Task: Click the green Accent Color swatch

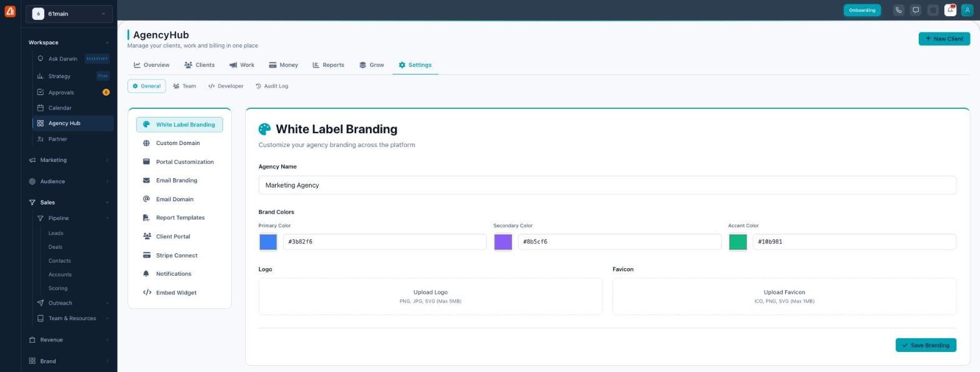Action: 738,242
